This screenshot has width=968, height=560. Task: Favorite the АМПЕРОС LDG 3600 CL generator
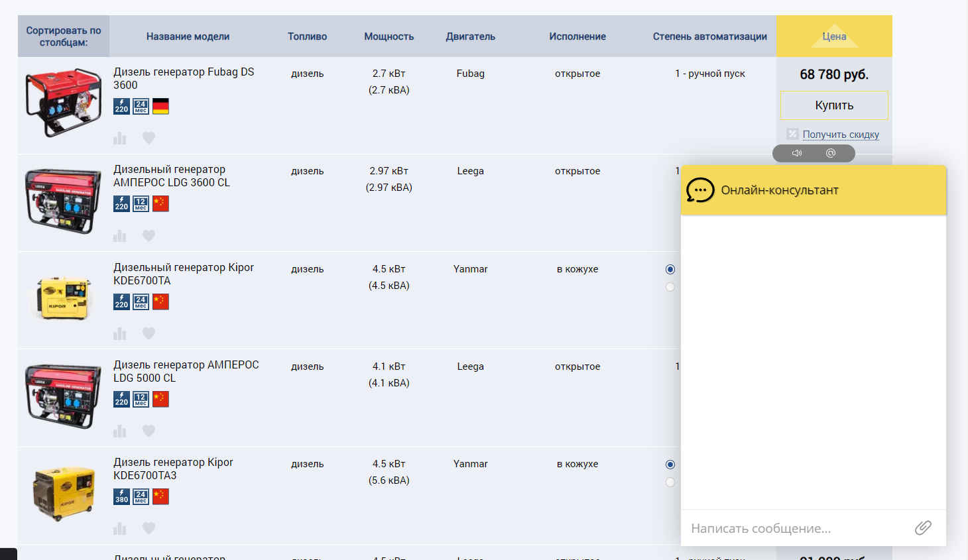pos(149,236)
